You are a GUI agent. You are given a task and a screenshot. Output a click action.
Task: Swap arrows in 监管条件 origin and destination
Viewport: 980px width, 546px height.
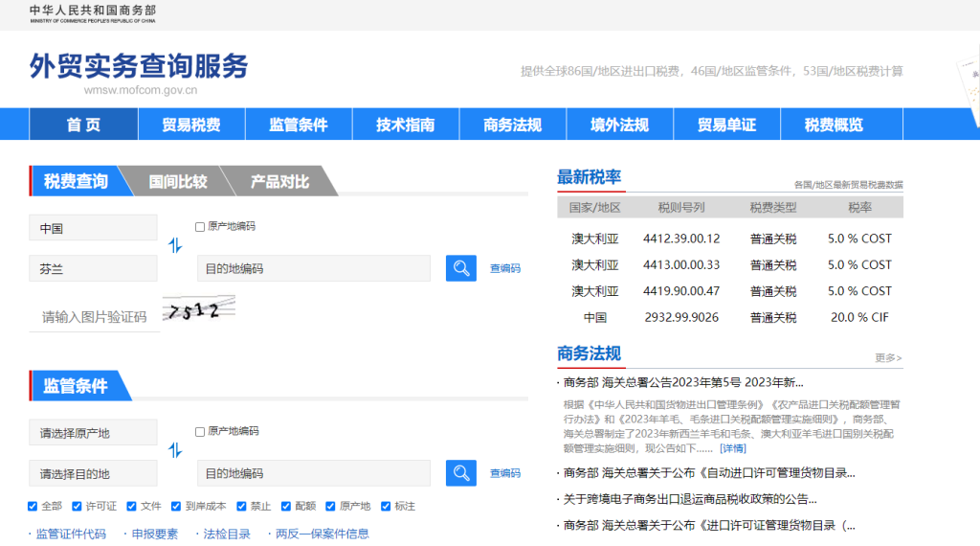click(175, 450)
